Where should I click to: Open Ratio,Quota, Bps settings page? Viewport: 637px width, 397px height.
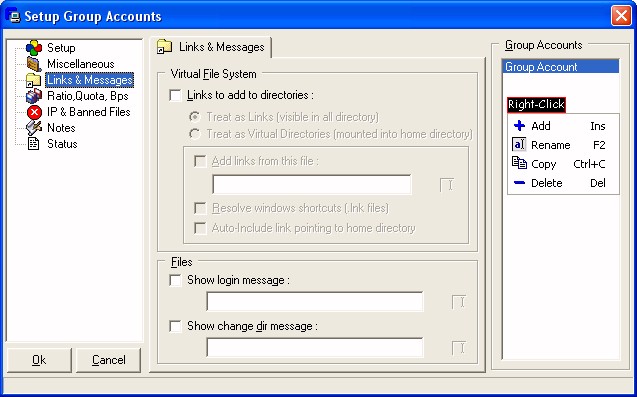(x=88, y=96)
